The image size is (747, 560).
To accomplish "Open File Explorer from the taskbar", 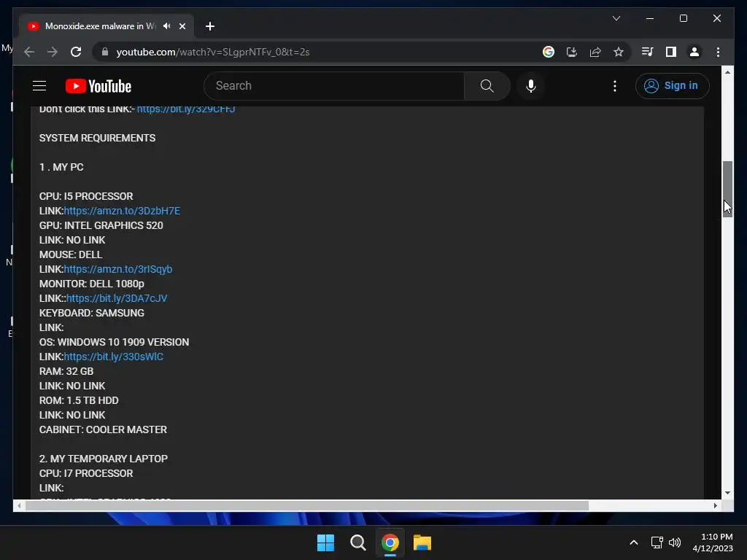I will click(x=422, y=542).
